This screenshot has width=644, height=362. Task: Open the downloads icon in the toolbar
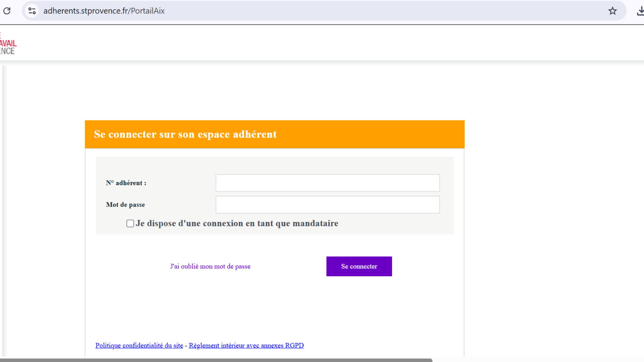click(x=640, y=11)
